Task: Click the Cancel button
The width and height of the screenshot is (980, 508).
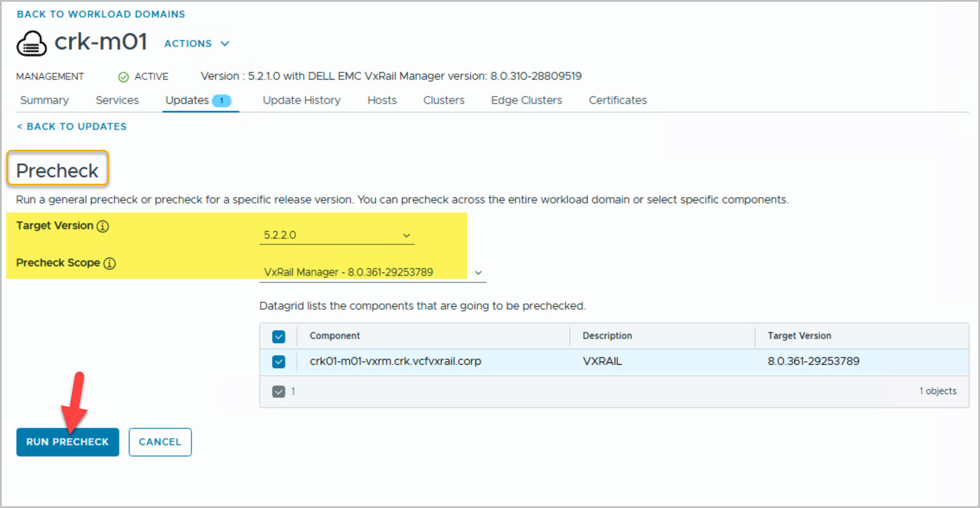Action: pos(160,442)
